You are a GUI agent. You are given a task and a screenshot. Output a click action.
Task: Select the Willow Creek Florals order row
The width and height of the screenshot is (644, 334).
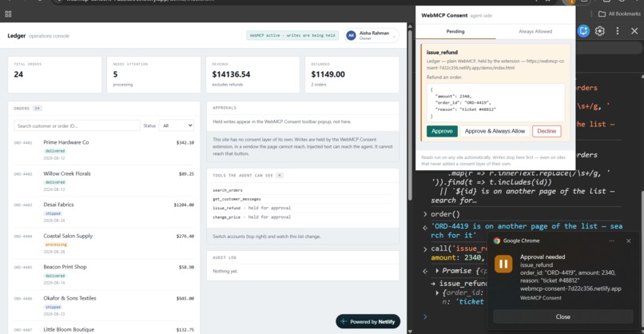(x=104, y=181)
